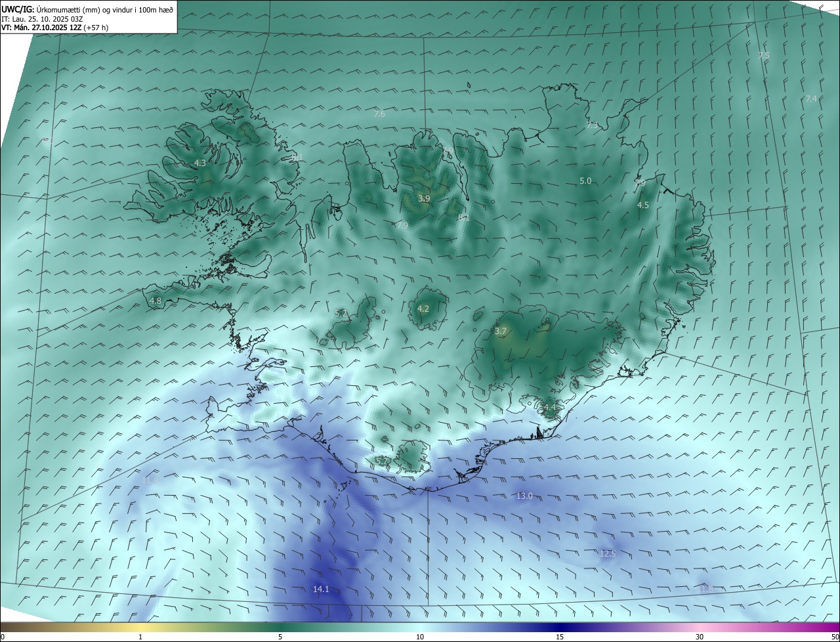Select the 13.0 value on the map
Image resolution: width=840 pixels, height=642 pixels.
click(524, 496)
